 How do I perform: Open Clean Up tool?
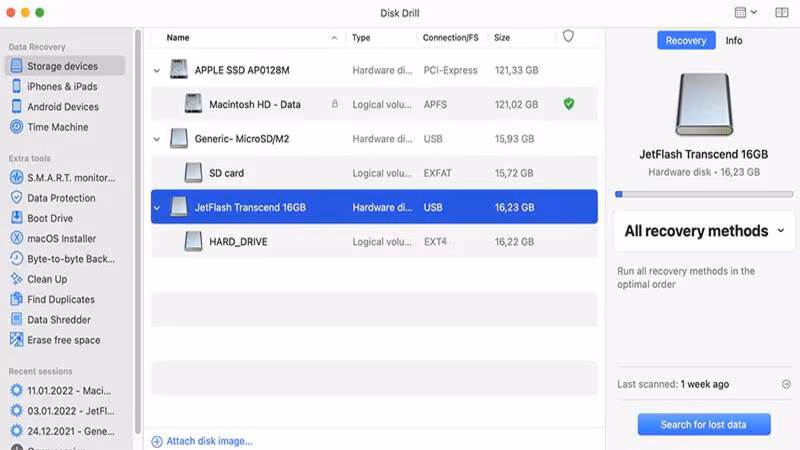click(x=39, y=279)
